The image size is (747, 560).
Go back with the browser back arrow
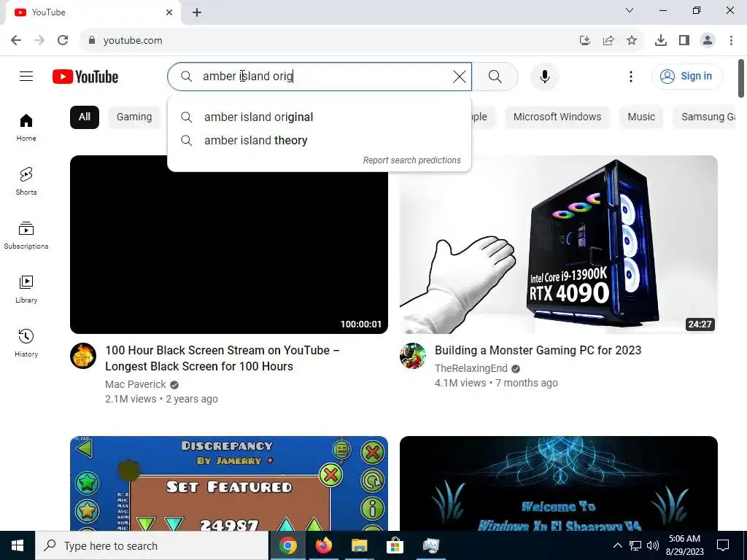pos(16,40)
